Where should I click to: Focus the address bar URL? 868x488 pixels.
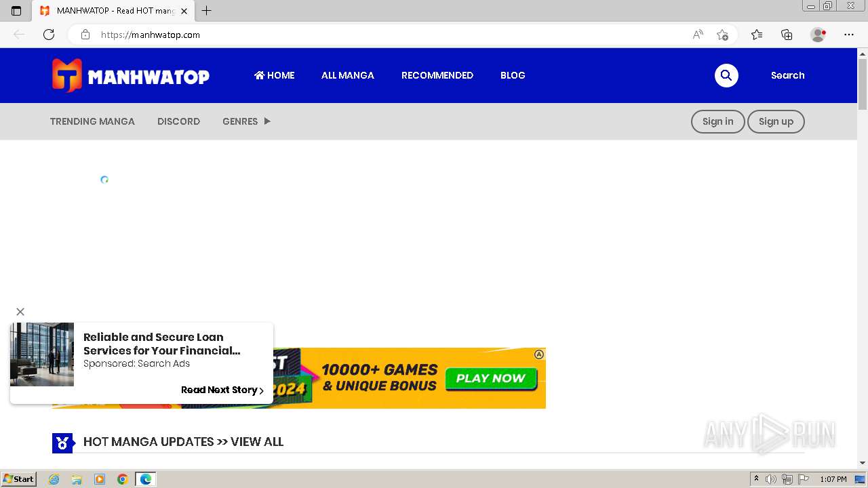coord(151,35)
